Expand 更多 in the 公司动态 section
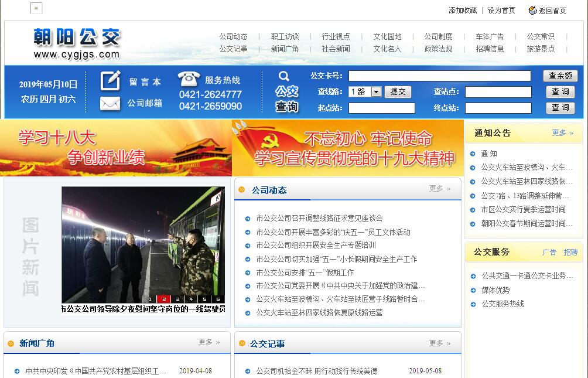 pyautogui.click(x=440, y=189)
